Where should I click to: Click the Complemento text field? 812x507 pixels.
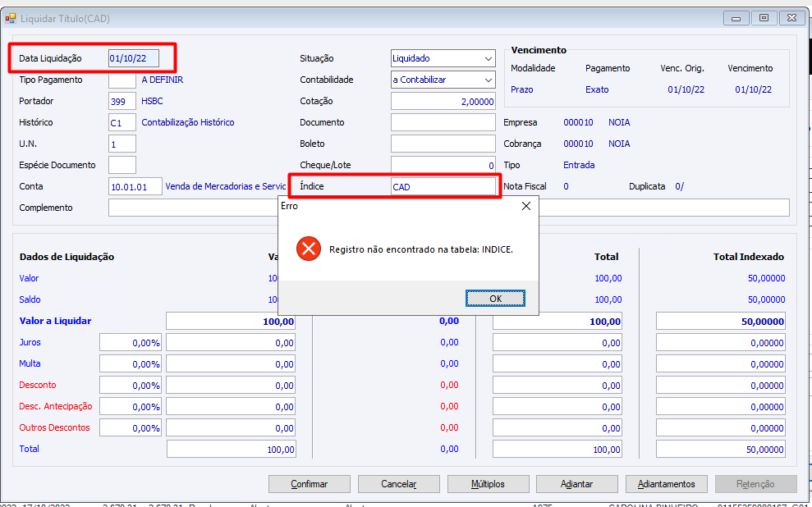449,208
